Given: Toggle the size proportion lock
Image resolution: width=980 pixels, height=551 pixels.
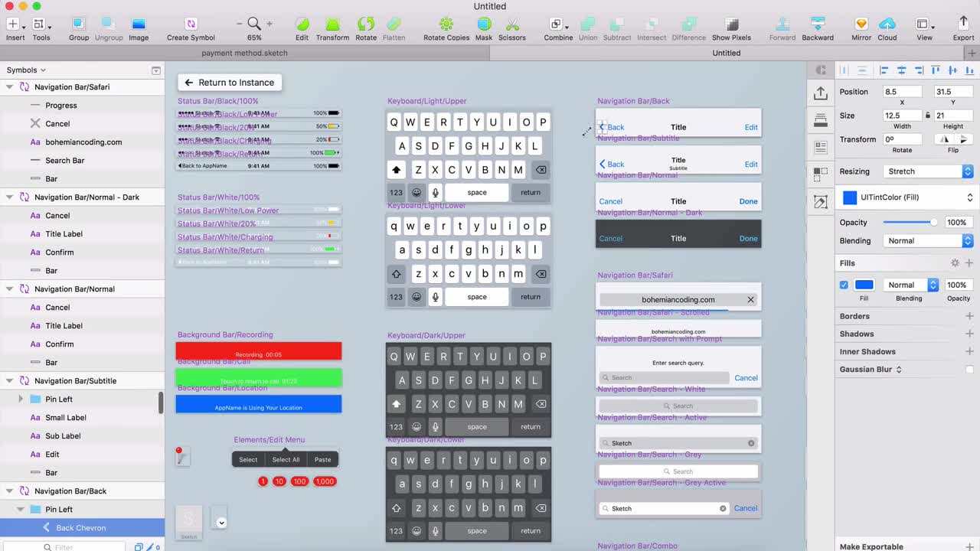Looking at the screenshot, I should [928, 116].
